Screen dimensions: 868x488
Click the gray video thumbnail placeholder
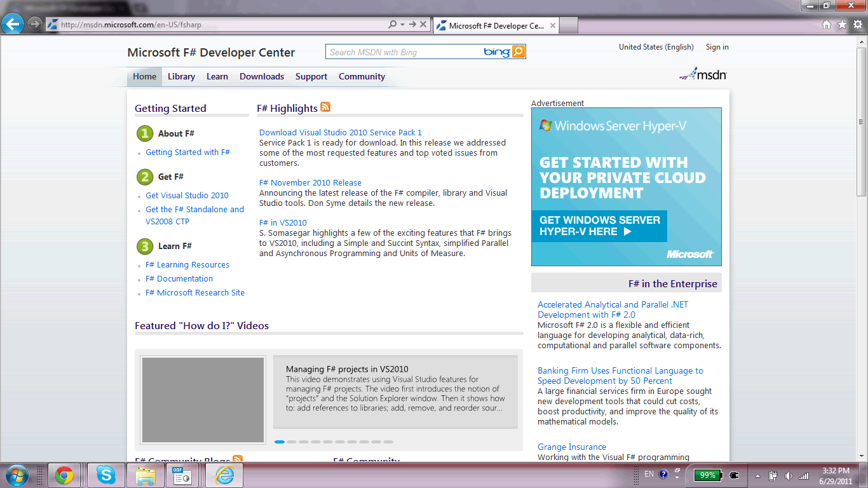coord(203,400)
